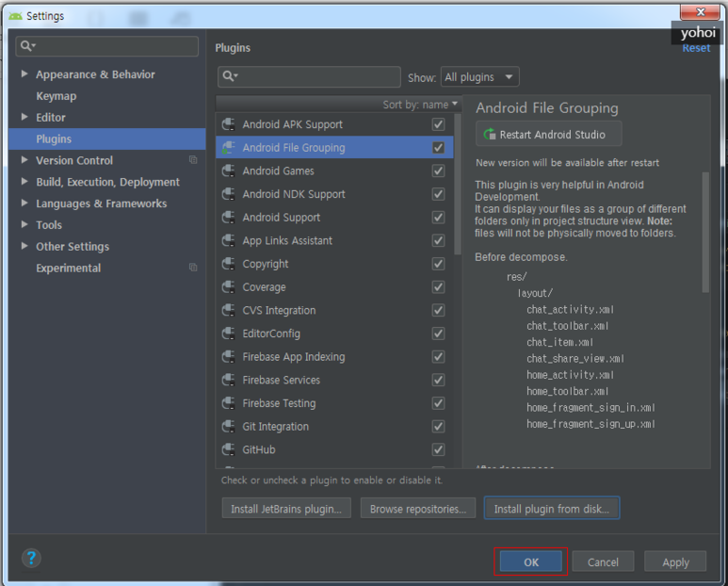Click Install JetBrains plugin button
Screen dimensions: 728x586
(x=286, y=509)
